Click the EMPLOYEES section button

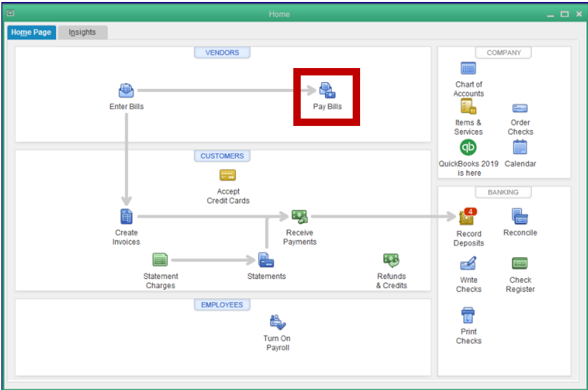[222, 305]
